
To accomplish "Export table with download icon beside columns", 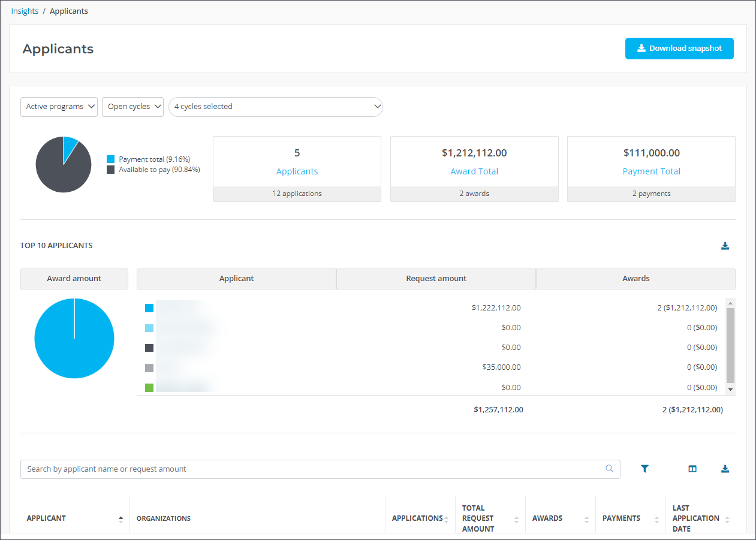I will (725, 469).
